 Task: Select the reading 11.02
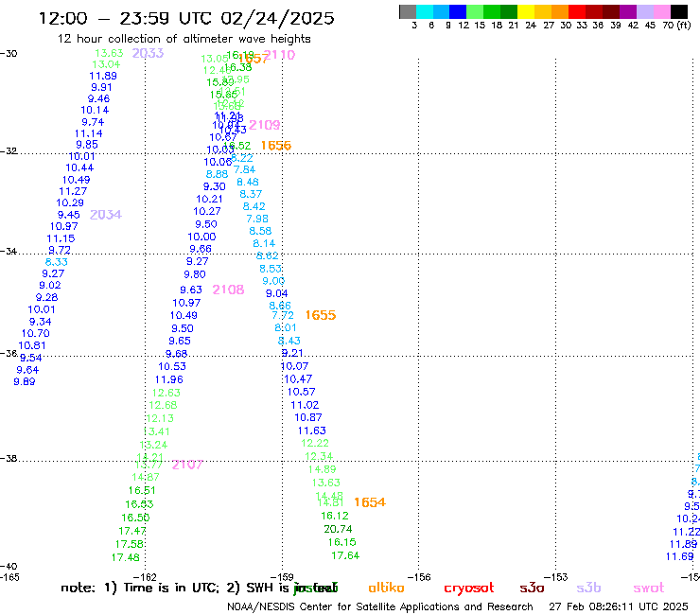305,405
